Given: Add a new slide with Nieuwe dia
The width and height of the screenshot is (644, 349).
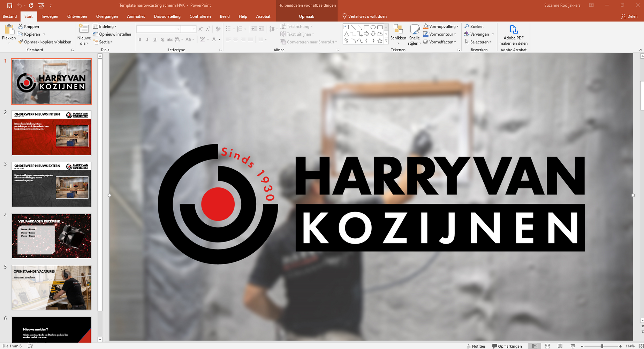Looking at the screenshot, I should (x=84, y=34).
